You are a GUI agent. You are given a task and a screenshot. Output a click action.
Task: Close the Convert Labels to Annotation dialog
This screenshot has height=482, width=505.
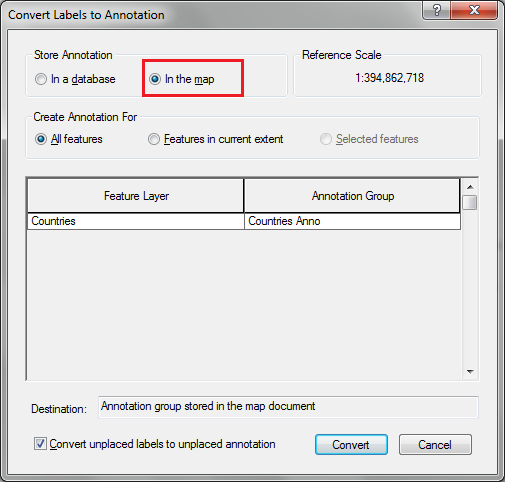pyautogui.click(x=474, y=10)
